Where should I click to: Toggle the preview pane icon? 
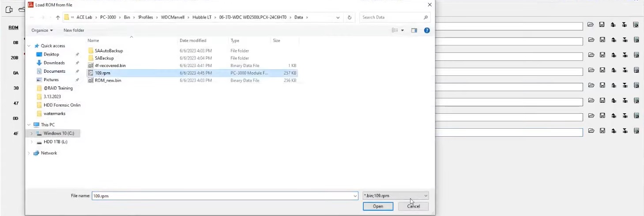414,30
